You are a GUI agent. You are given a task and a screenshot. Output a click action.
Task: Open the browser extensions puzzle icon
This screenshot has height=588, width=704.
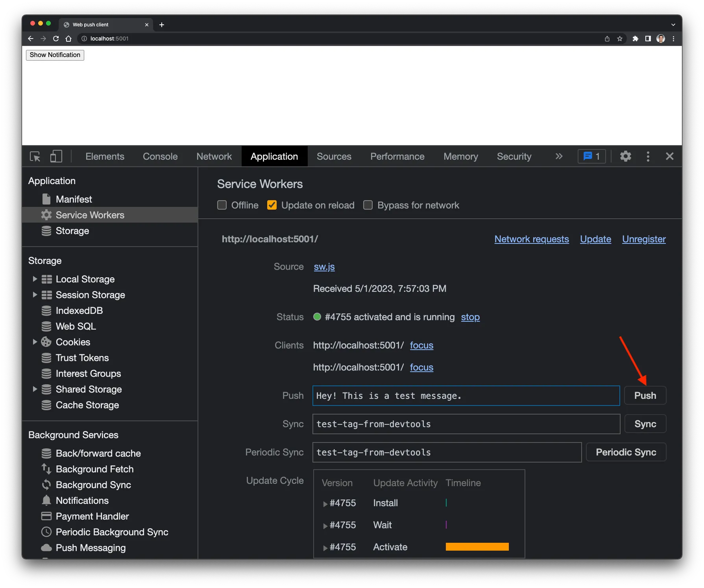635,39
